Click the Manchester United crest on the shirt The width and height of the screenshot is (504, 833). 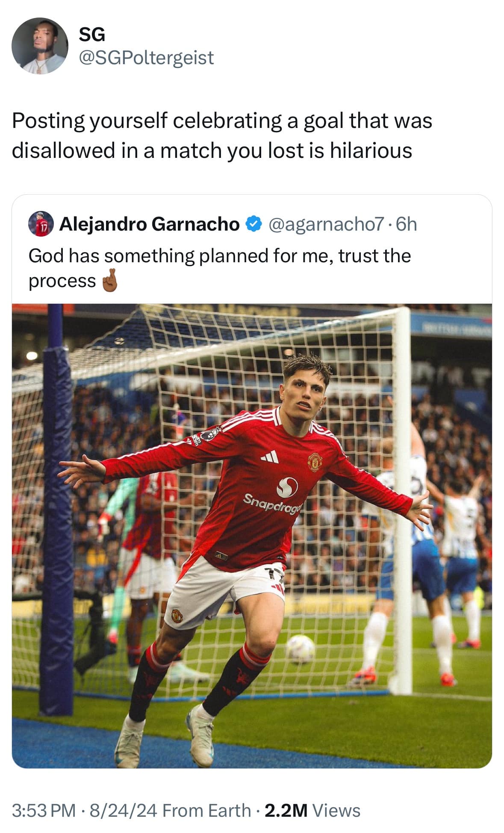[x=315, y=462]
